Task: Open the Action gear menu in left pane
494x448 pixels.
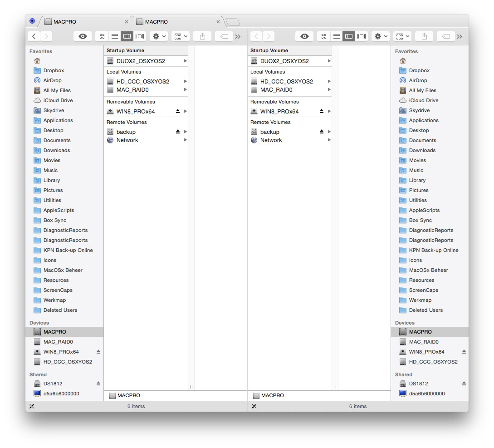Action: [x=159, y=37]
